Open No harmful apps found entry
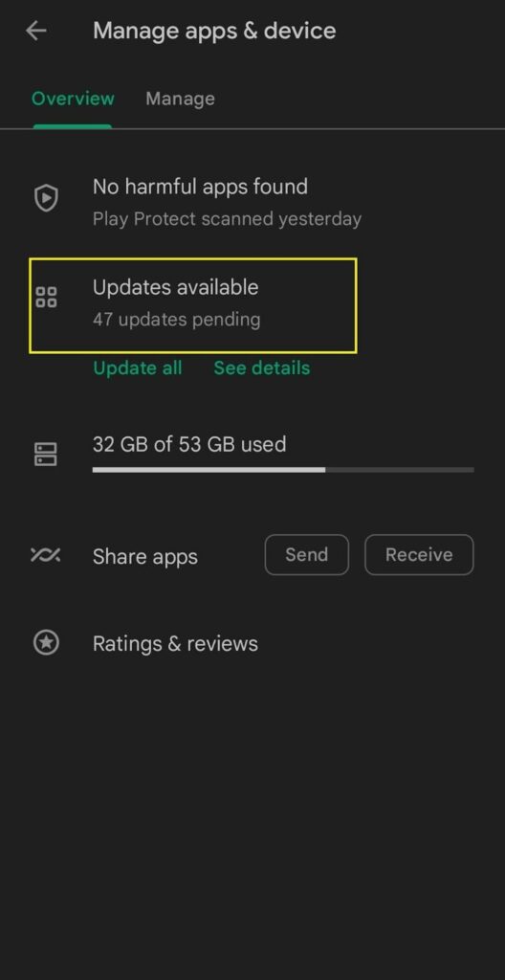The width and height of the screenshot is (505, 980). pos(200,187)
